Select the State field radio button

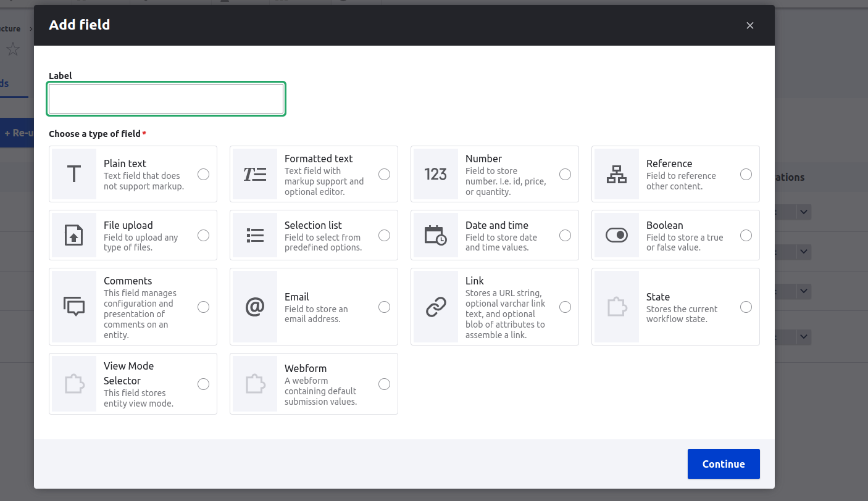coord(746,306)
